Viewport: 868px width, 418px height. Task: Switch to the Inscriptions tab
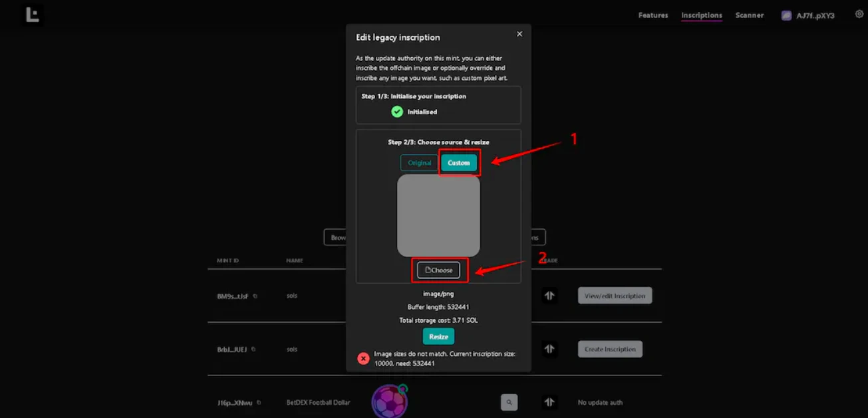point(701,15)
